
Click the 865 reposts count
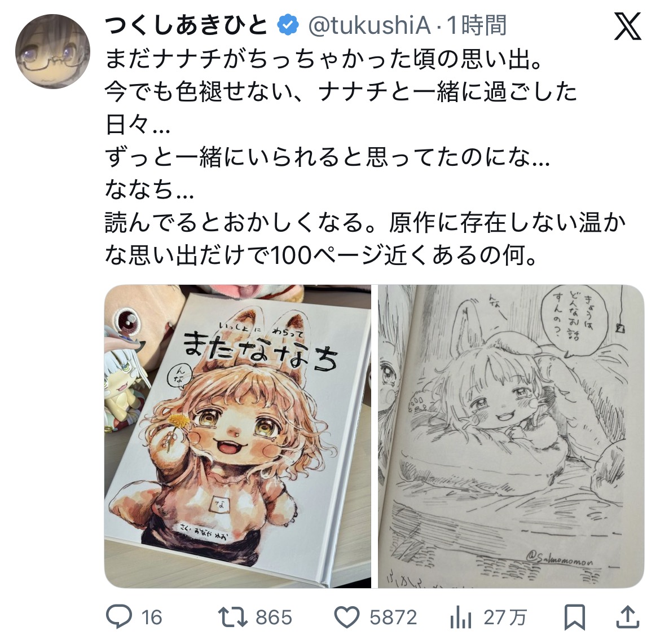pos(274,617)
